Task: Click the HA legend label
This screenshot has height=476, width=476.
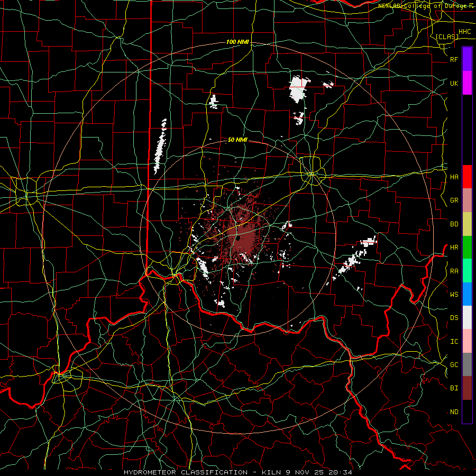Action: pos(454,177)
